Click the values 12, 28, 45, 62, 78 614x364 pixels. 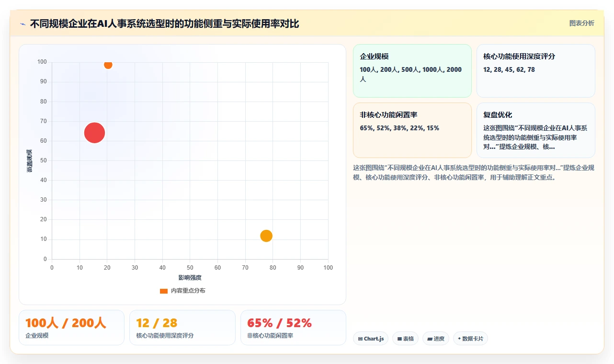pos(509,69)
